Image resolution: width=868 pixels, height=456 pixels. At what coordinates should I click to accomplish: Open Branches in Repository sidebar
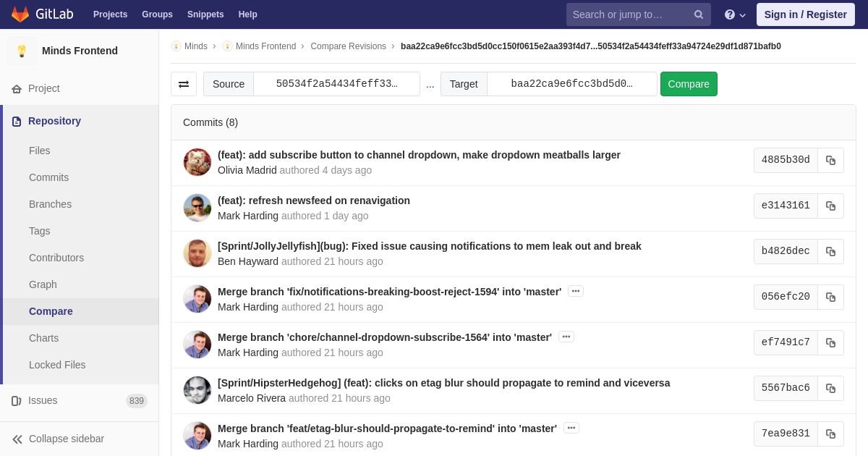[50, 204]
